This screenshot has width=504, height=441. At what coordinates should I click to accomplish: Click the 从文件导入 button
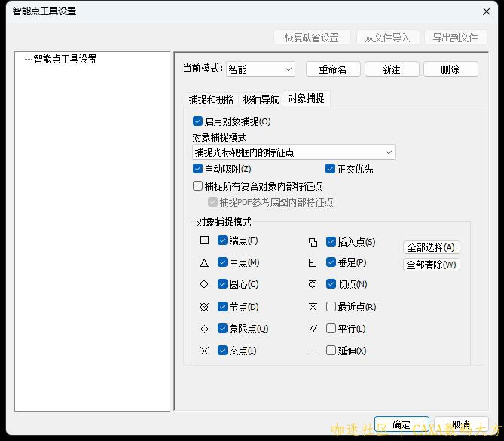pos(388,38)
